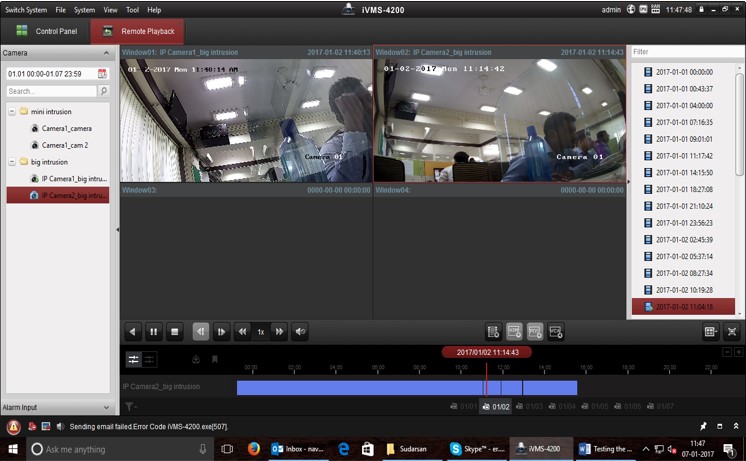Image resolution: width=746 pixels, height=461 pixels.
Task: Open window layout division selector
Action: click(711, 331)
